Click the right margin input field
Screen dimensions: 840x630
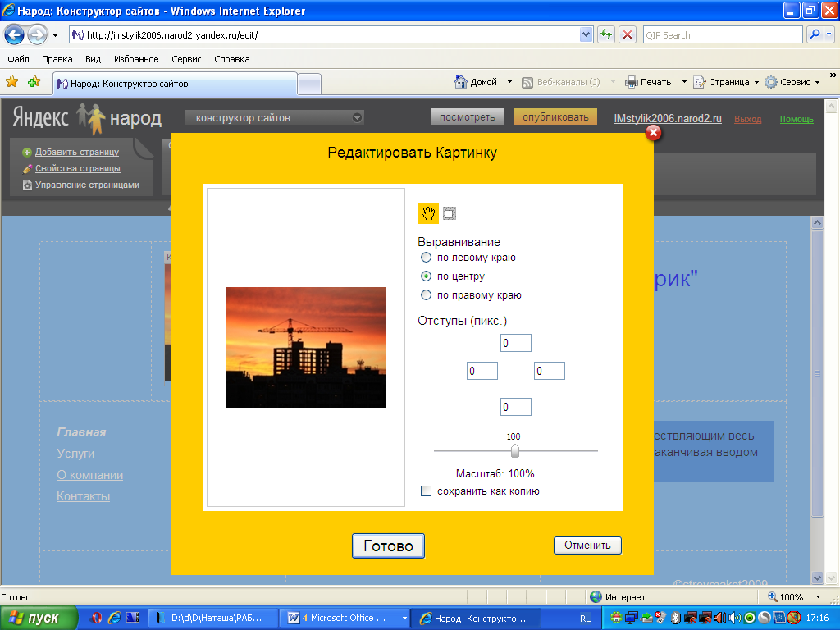click(x=549, y=371)
